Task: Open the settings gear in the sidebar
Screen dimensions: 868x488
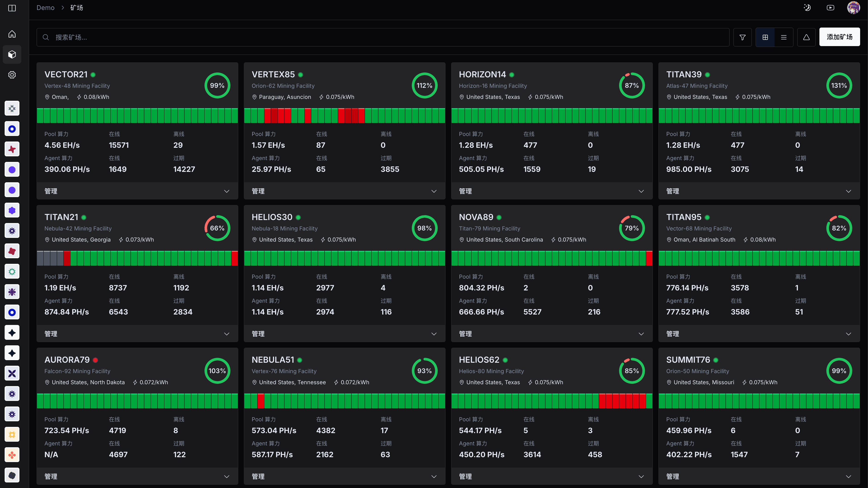Action: [12, 75]
